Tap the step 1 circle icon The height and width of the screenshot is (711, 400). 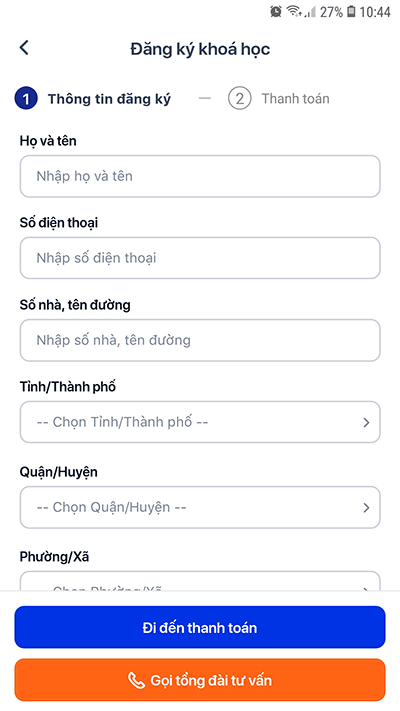[x=26, y=99]
